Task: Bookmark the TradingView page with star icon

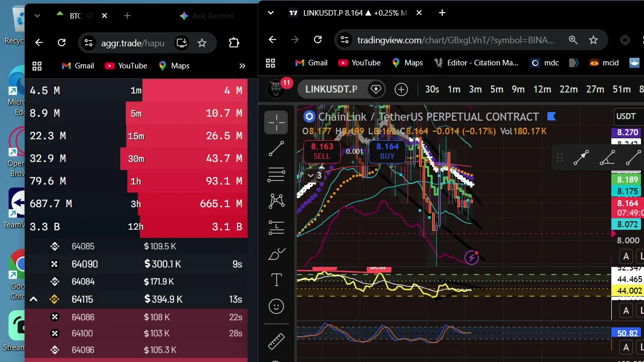Action: pos(593,40)
